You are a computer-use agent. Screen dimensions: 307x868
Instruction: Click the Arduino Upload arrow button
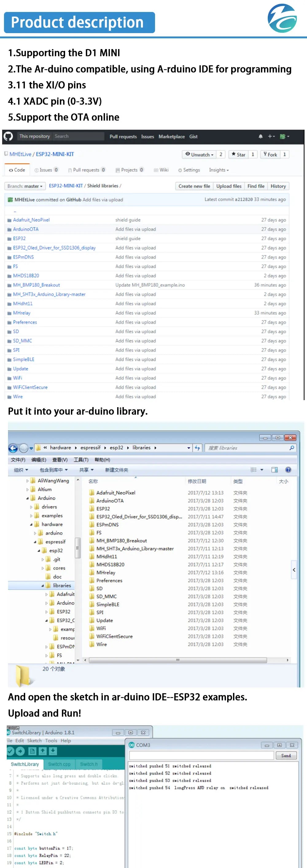pos(20,751)
